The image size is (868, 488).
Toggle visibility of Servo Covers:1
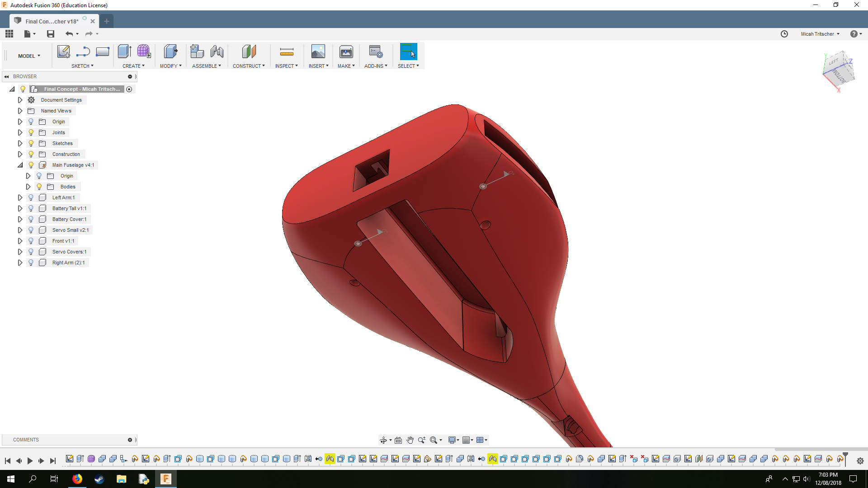coord(31,252)
